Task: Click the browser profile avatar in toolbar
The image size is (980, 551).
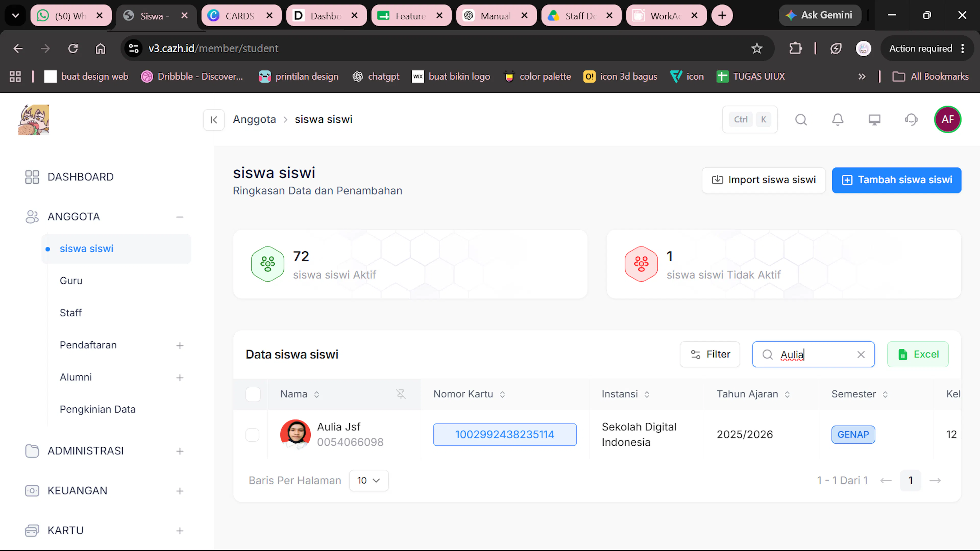Action: coord(863,48)
